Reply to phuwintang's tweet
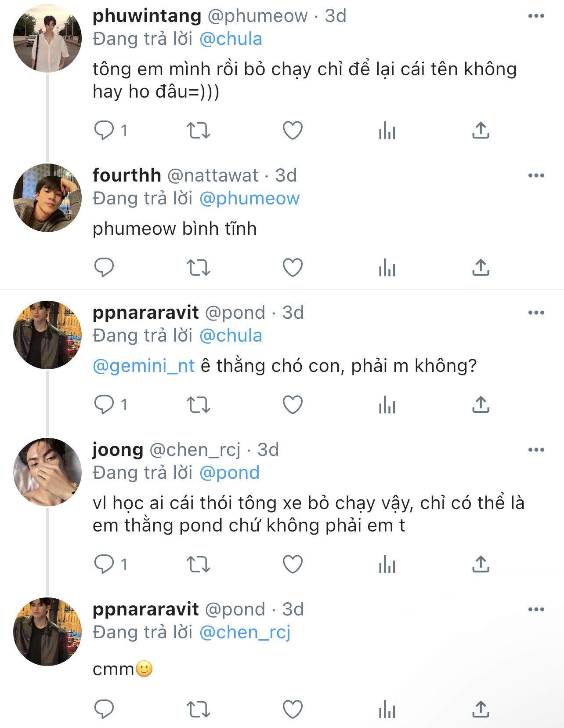This screenshot has height=728, width=564. click(104, 131)
